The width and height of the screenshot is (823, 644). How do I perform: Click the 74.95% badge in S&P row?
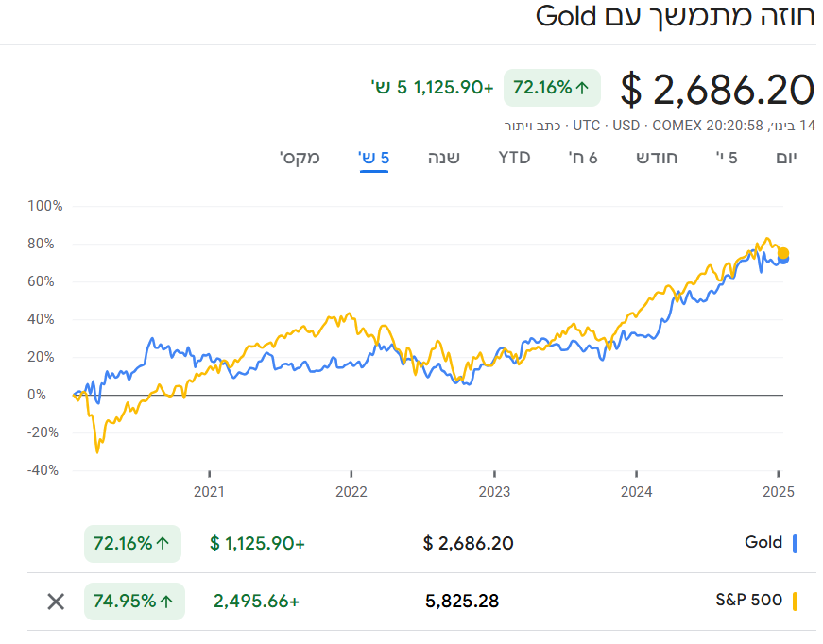pyautogui.click(x=134, y=601)
